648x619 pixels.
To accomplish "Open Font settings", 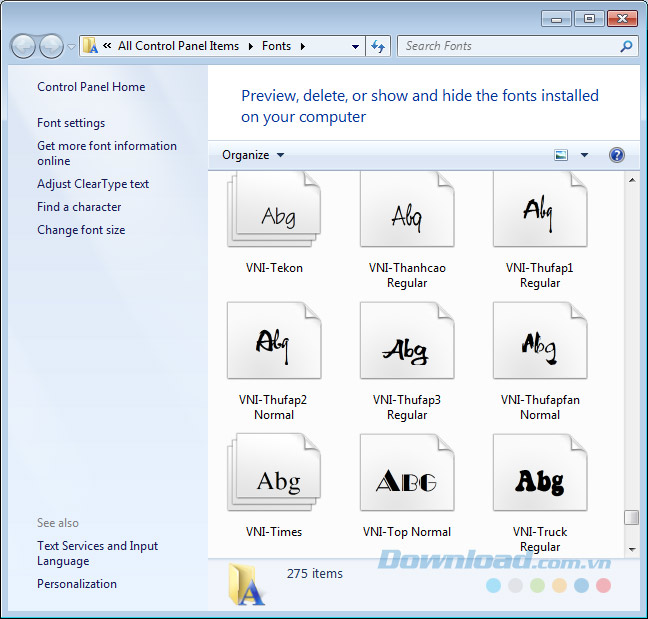I will [x=71, y=123].
